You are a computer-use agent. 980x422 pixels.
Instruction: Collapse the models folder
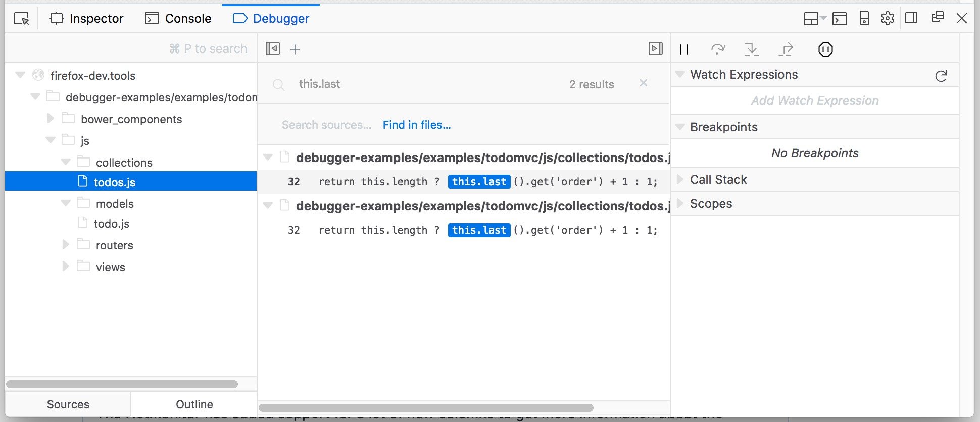point(66,203)
